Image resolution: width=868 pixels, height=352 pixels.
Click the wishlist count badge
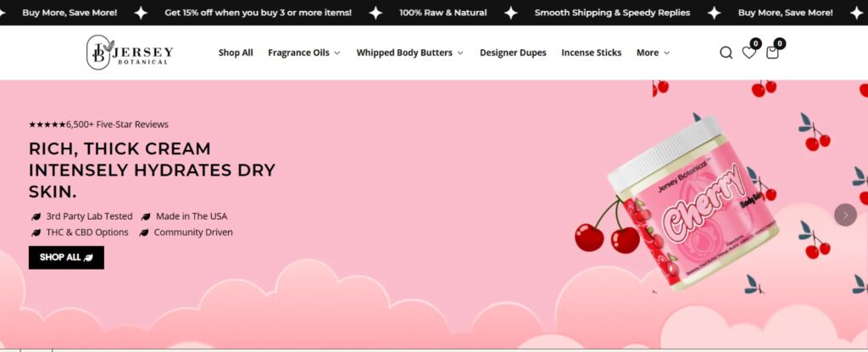click(x=755, y=44)
